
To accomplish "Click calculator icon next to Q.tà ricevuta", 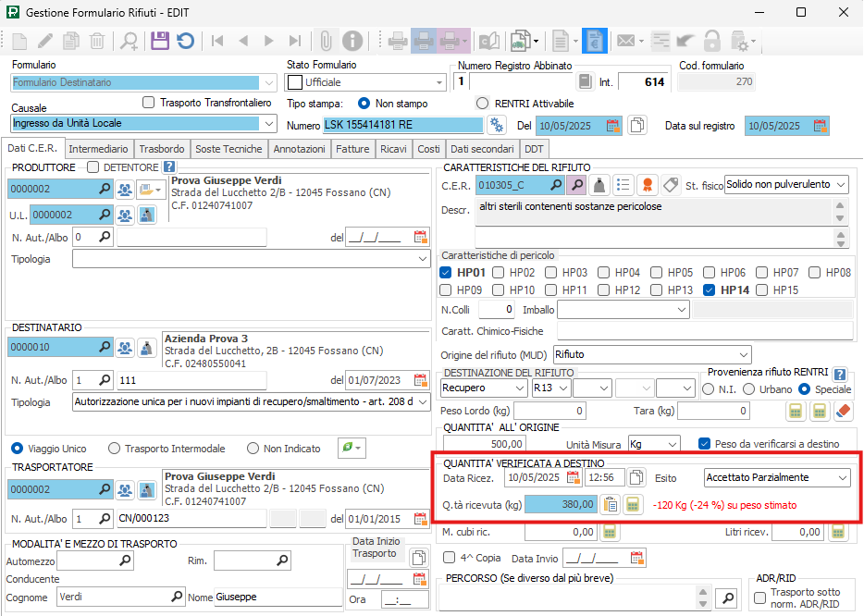I will pyautogui.click(x=634, y=504).
